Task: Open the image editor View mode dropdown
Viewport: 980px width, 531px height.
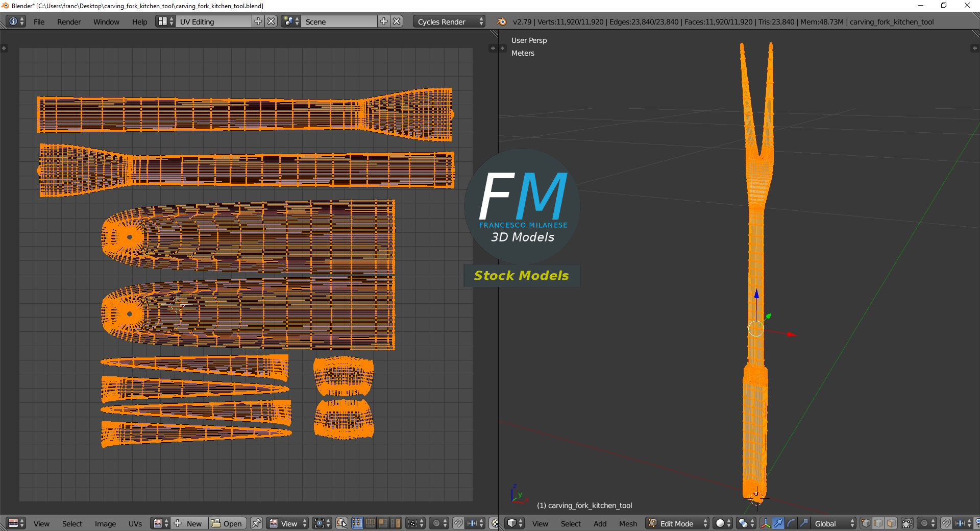Action: [288, 523]
